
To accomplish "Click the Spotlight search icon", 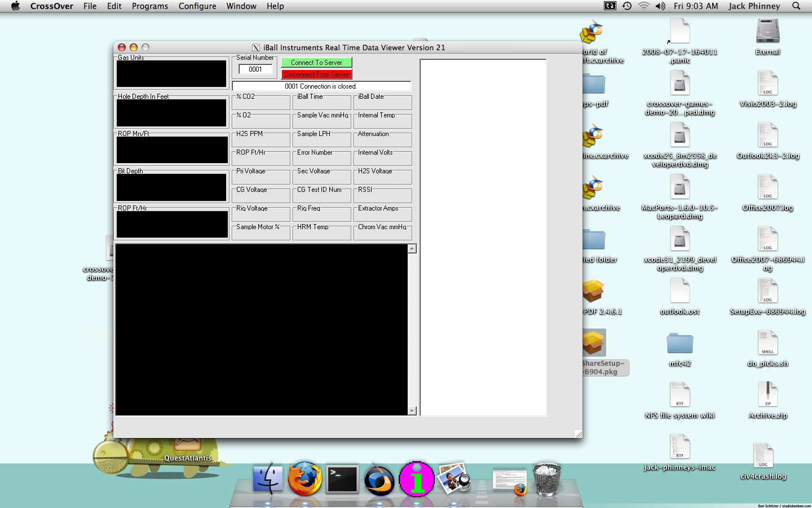I will tap(796, 6).
